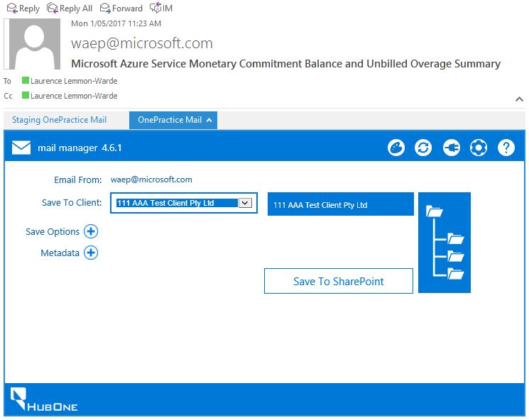Viewport: 529px width, 420px height.
Task: Click the sender avatar picture
Action: pos(32,44)
